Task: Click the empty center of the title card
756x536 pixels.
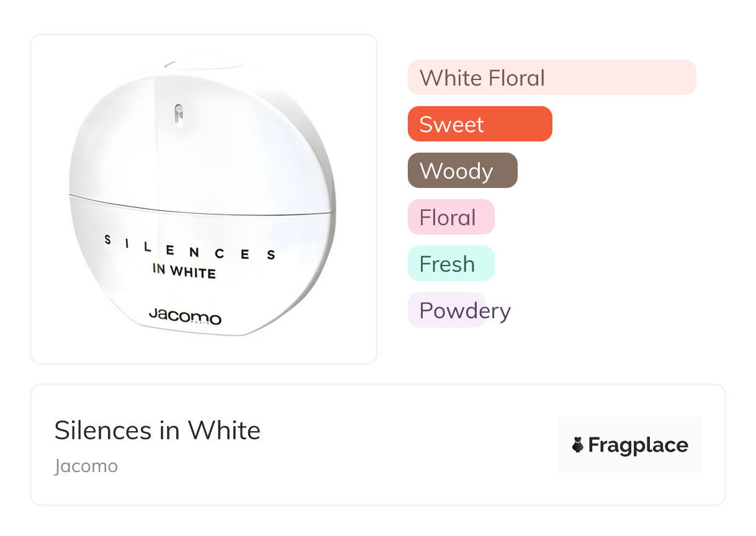Action: [x=397, y=445]
